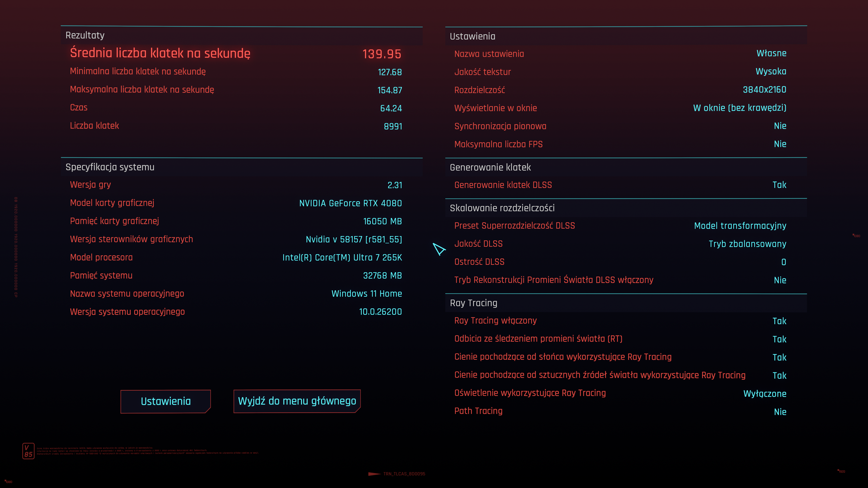Viewport: 868px width, 488px height.
Task: Click the Ray Tracing section header
Action: point(473,303)
